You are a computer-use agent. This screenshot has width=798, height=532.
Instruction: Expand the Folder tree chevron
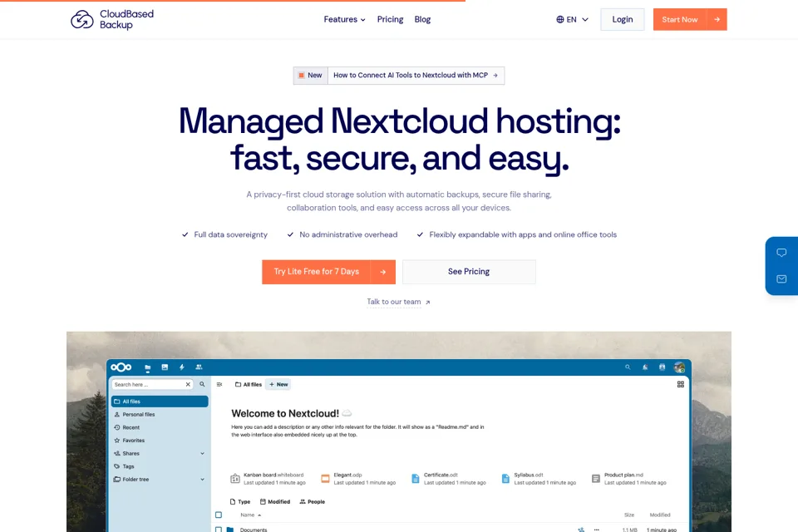click(x=202, y=480)
